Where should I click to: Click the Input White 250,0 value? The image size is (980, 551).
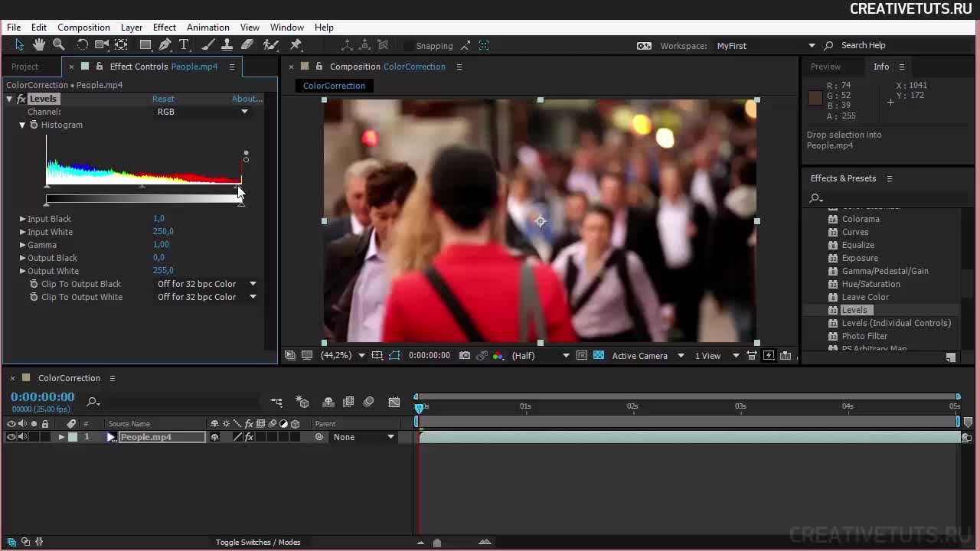click(163, 231)
